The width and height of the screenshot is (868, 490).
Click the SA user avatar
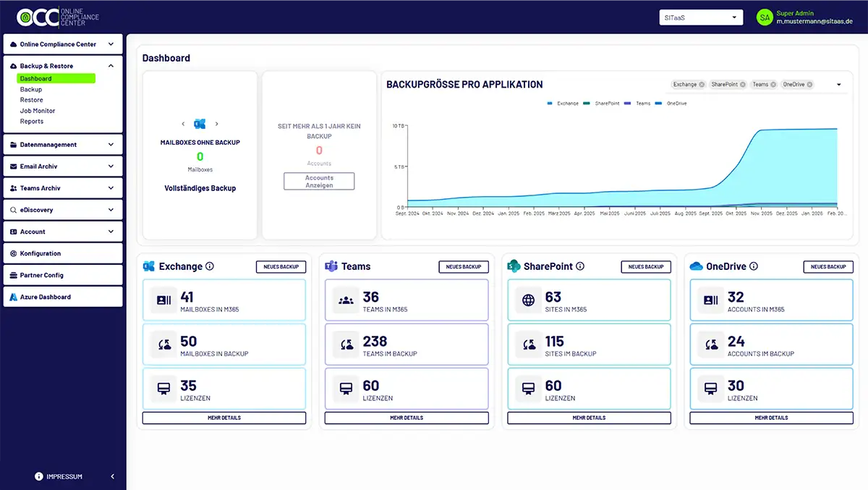(765, 17)
